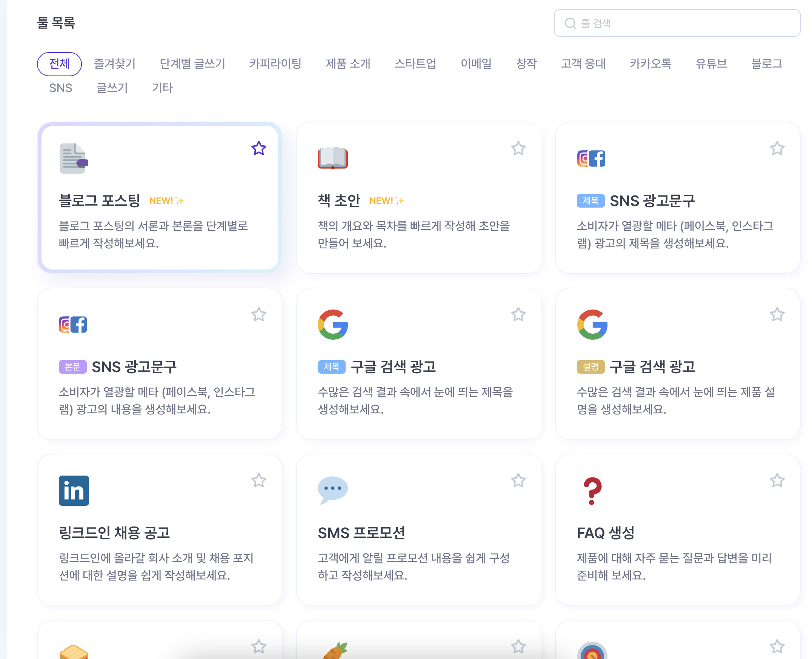Favorite the FAQ 생성 star
This screenshot has height=659, width=812.
coord(777,480)
